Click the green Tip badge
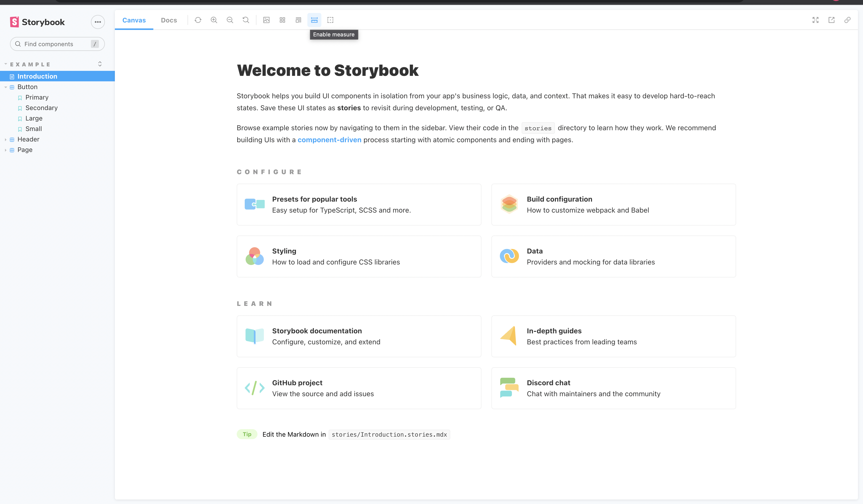Image resolution: width=863 pixels, height=504 pixels. 247,435
